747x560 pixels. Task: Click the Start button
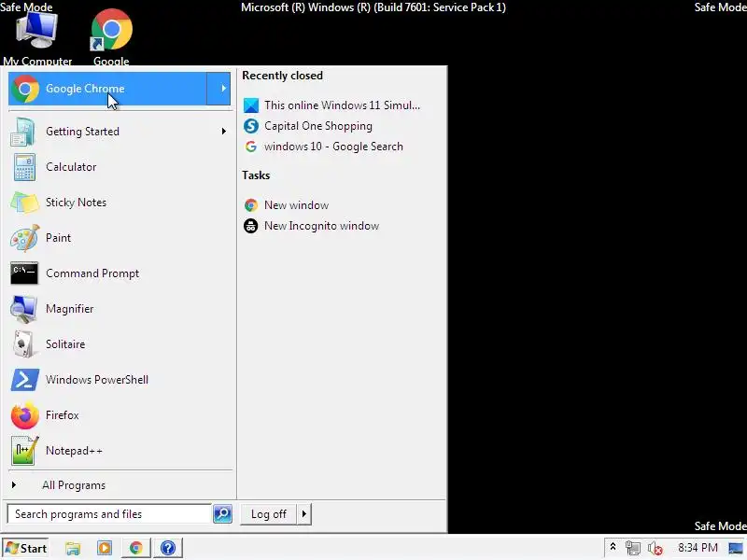(x=26, y=548)
